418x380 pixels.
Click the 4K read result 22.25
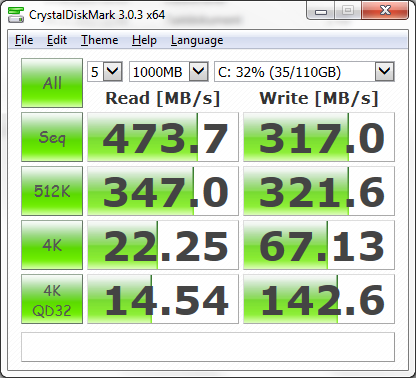pyautogui.click(x=163, y=245)
